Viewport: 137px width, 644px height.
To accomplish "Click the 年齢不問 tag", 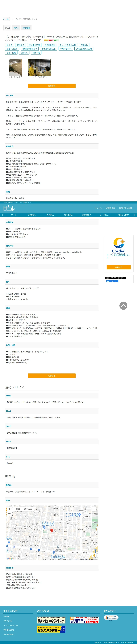I will point(36,53).
